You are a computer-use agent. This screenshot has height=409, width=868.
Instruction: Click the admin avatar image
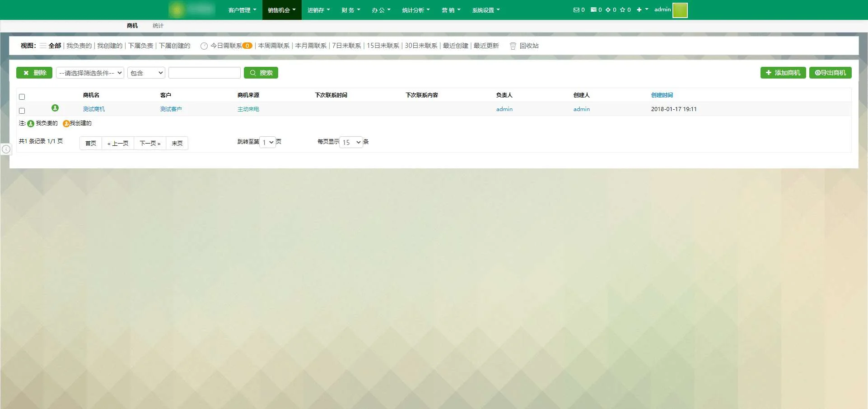coord(680,10)
